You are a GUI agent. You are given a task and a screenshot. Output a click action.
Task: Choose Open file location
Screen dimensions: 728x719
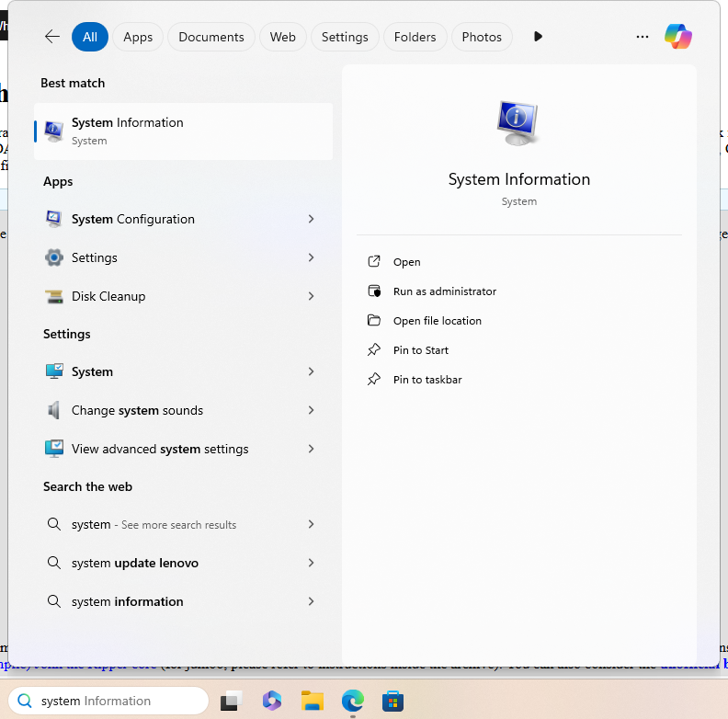click(x=519, y=321)
